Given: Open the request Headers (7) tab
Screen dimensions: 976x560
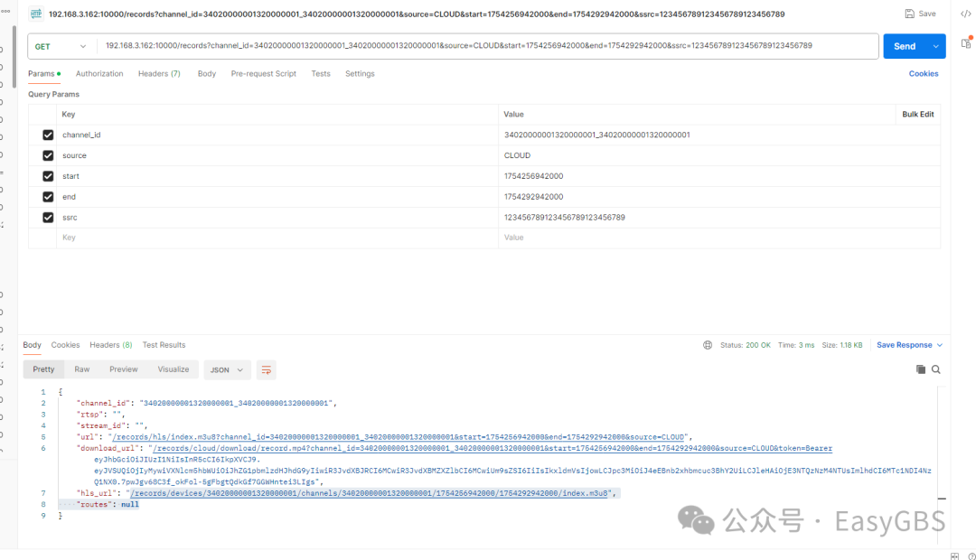Looking at the screenshot, I should tap(159, 73).
